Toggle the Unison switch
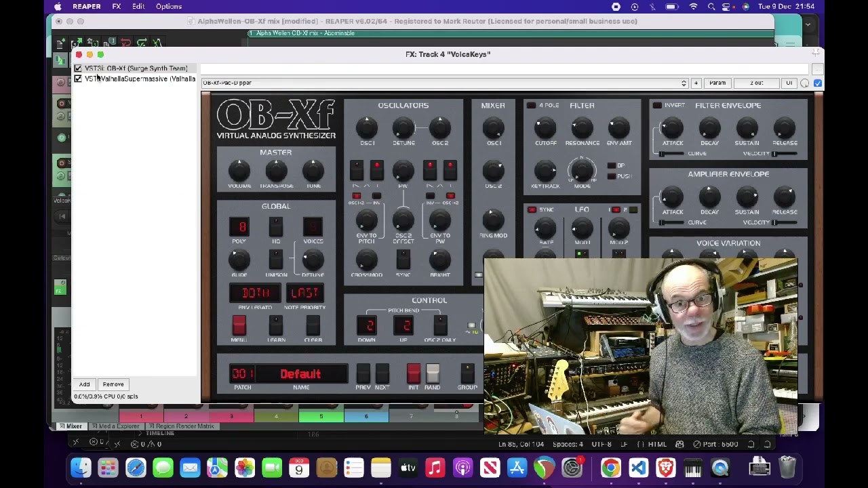The width and height of the screenshot is (868, 488). [x=276, y=260]
